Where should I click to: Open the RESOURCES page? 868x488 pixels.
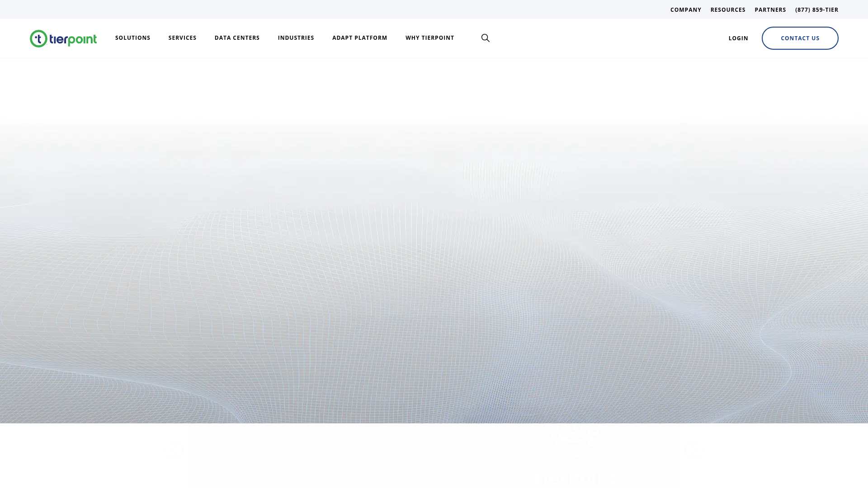[x=728, y=9]
